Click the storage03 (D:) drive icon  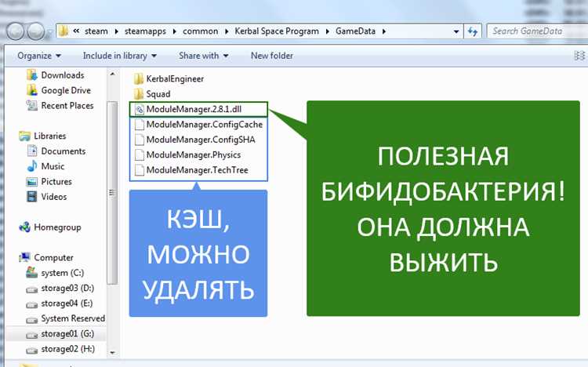[x=32, y=289]
